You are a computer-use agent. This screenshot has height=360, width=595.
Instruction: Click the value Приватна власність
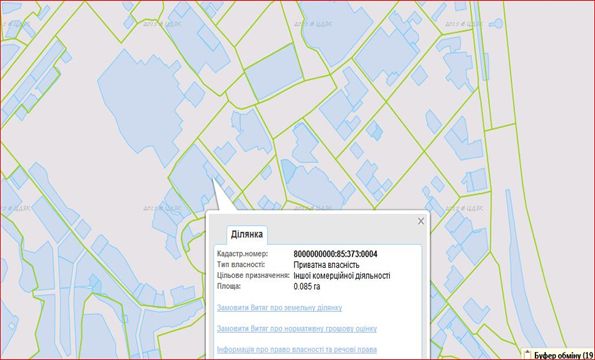[x=326, y=265]
